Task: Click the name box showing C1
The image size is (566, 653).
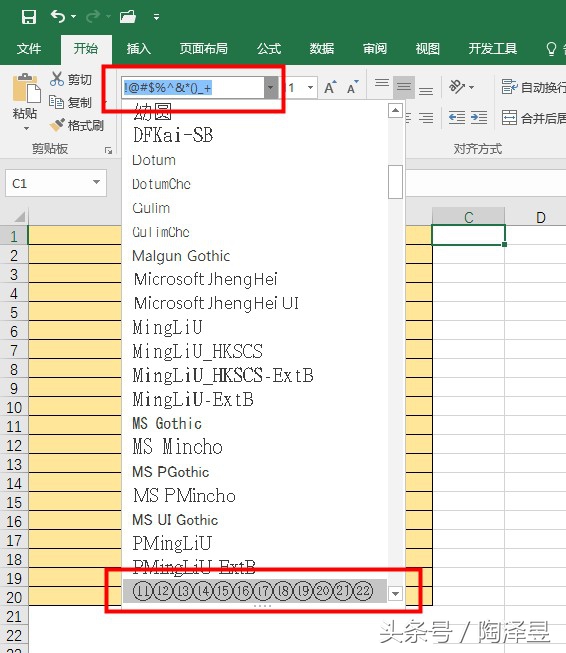Action: click(x=47, y=183)
